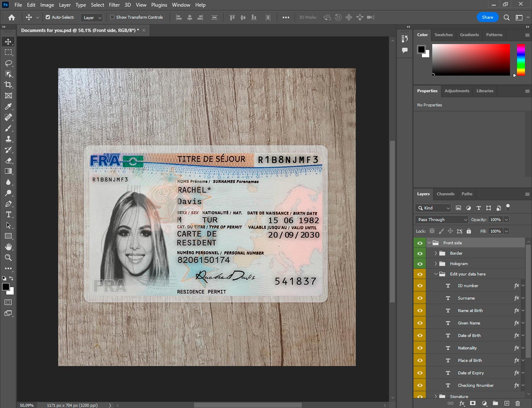Expand the Hologram layer group

click(436, 264)
